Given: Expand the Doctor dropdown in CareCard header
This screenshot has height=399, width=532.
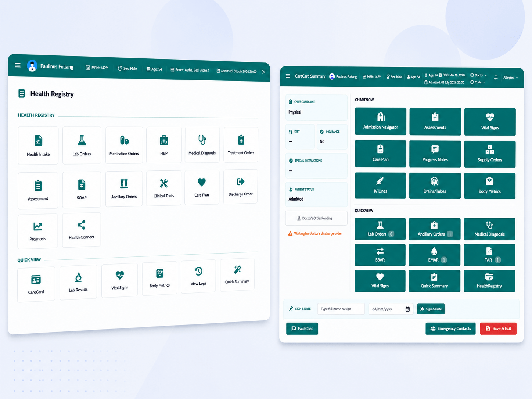Looking at the screenshot, I should (479, 75).
